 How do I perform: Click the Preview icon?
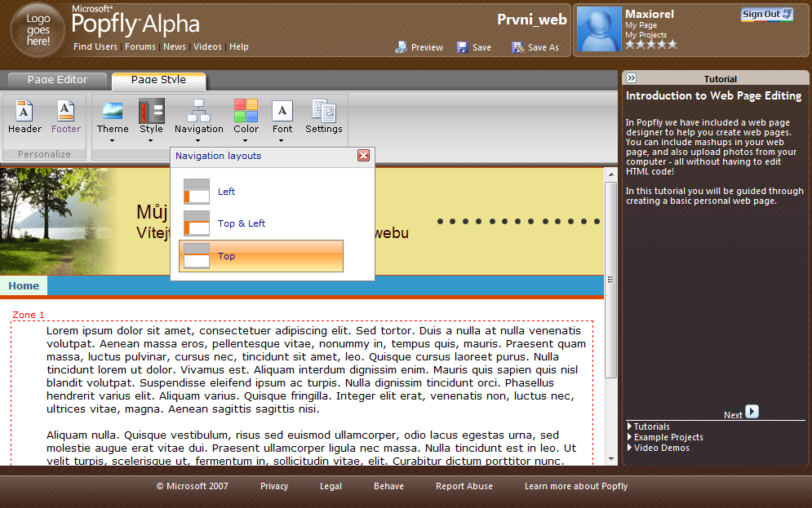(x=401, y=47)
